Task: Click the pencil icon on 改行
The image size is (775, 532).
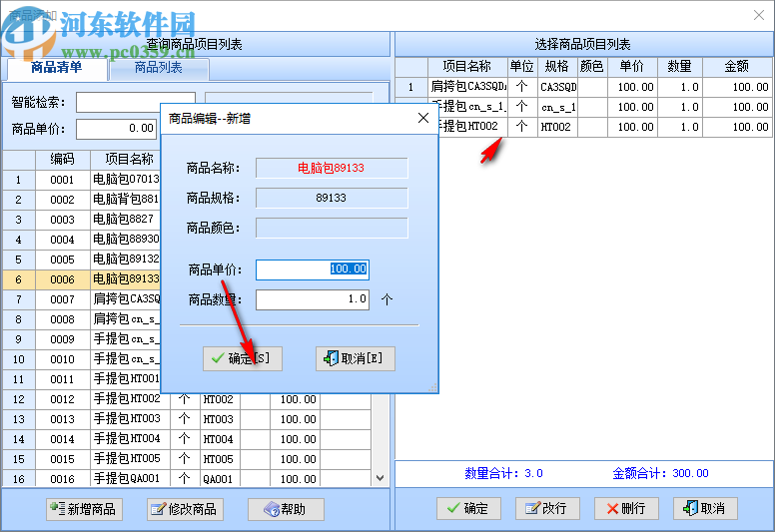Action: (x=532, y=508)
